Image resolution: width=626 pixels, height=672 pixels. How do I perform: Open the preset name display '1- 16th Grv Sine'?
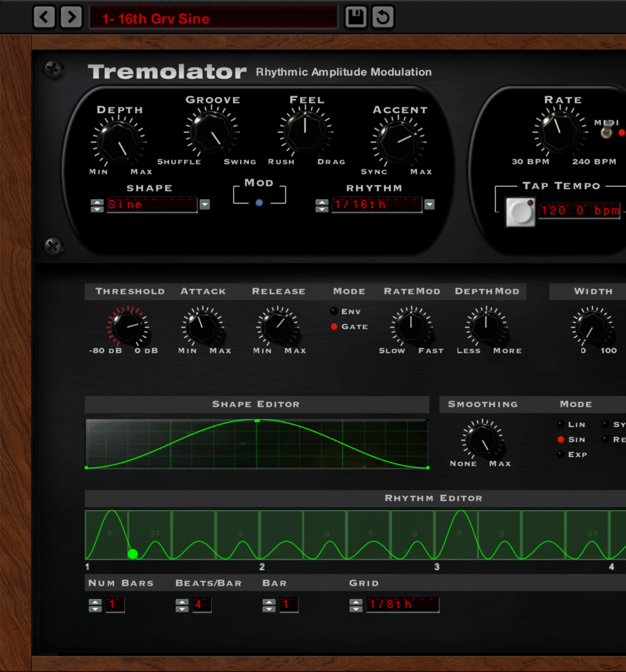[x=214, y=18]
